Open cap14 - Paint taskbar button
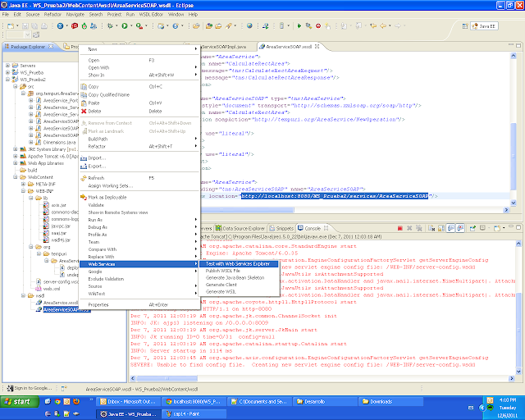 193,414
